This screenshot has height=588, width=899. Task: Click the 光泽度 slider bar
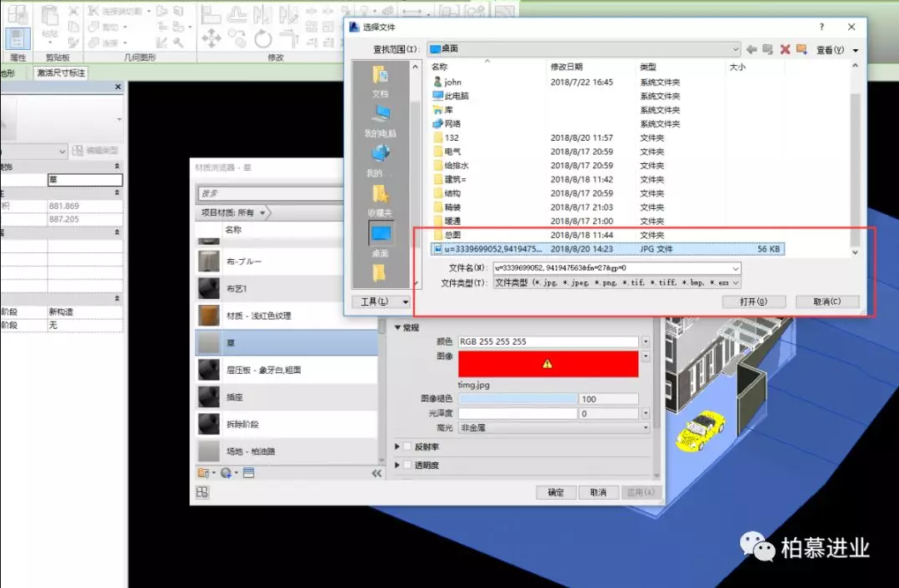point(517,413)
